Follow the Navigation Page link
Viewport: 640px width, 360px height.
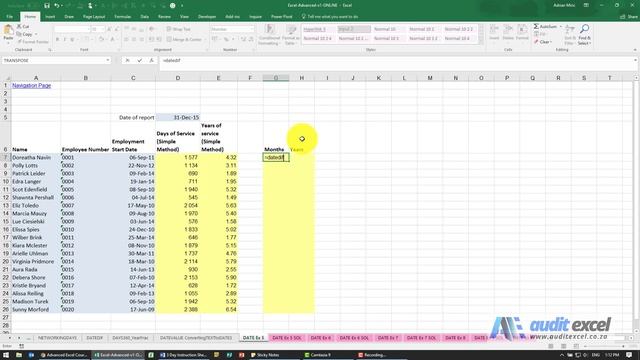31,86
